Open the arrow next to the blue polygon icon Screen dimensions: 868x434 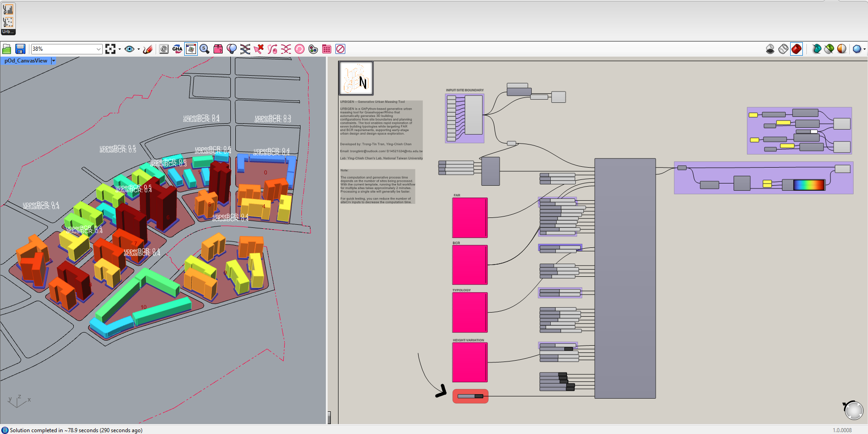(864, 49)
